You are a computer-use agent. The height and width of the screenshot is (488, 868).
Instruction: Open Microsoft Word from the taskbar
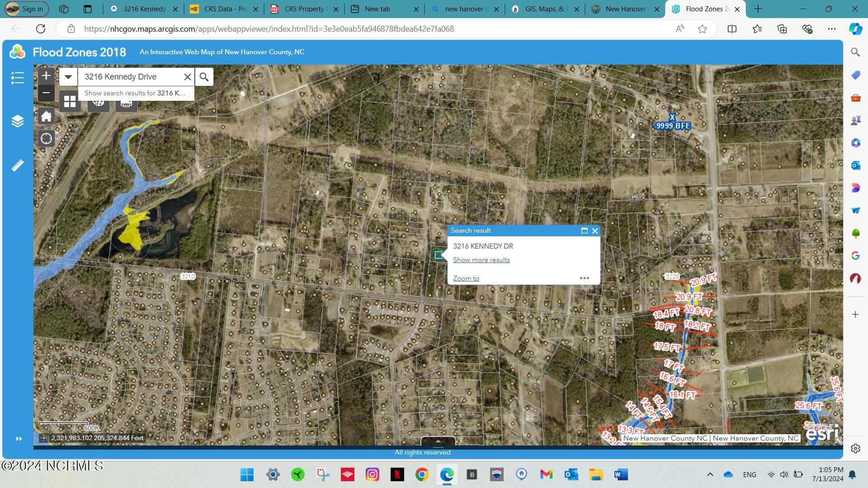pyautogui.click(x=621, y=474)
